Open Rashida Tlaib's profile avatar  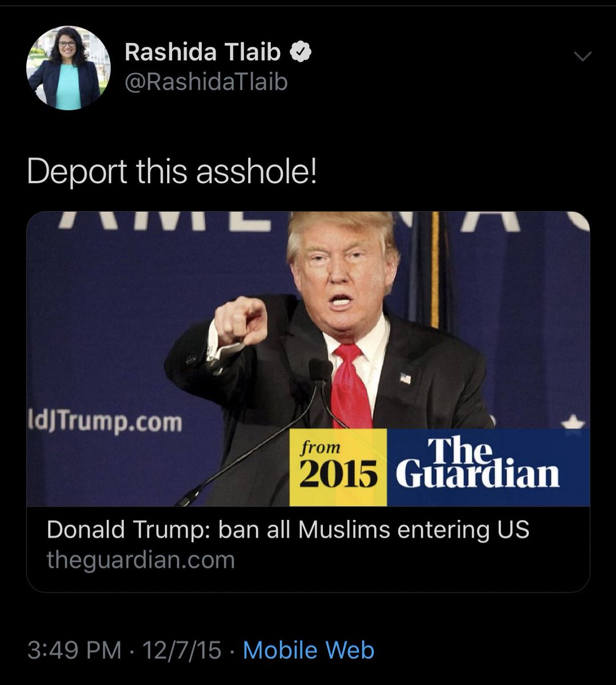point(68,68)
